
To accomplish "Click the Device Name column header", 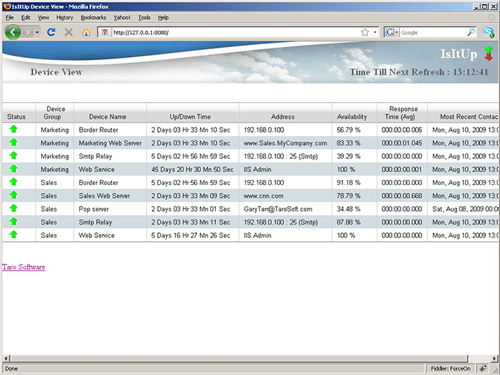I will 107,117.
